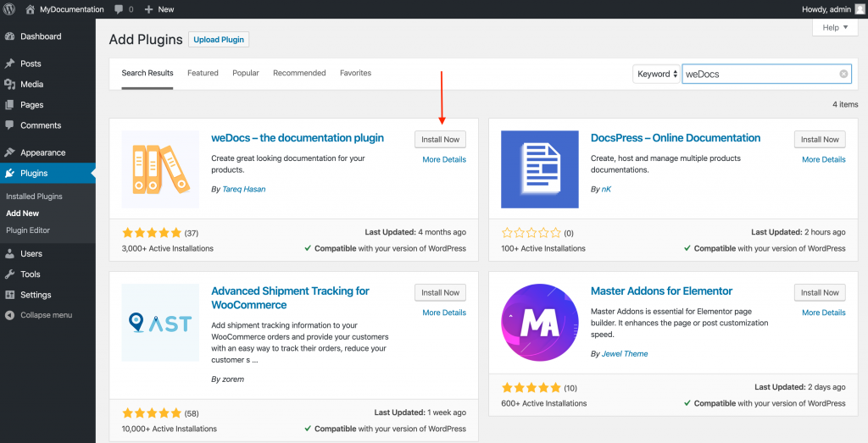
Task: Switch to Recommended tab
Action: [x=299, y=73]
